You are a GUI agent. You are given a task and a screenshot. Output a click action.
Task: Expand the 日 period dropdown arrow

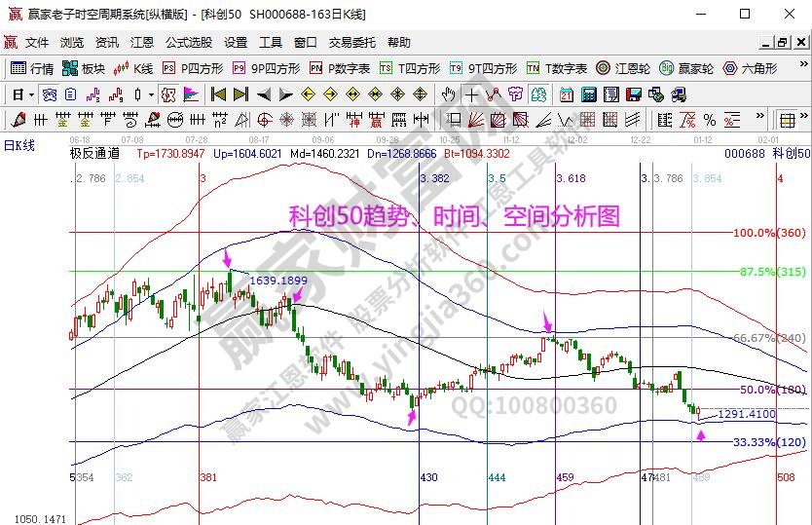[31, 94]
